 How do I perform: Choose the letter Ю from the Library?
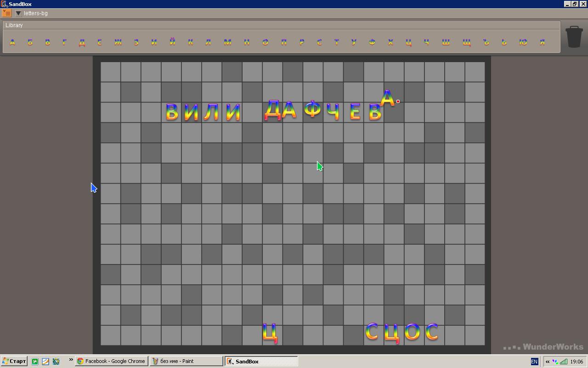(523, 42)
